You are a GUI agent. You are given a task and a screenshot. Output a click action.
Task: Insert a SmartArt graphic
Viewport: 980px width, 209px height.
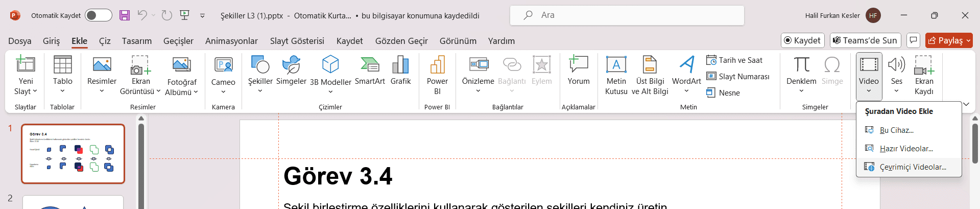coord(370,72)
